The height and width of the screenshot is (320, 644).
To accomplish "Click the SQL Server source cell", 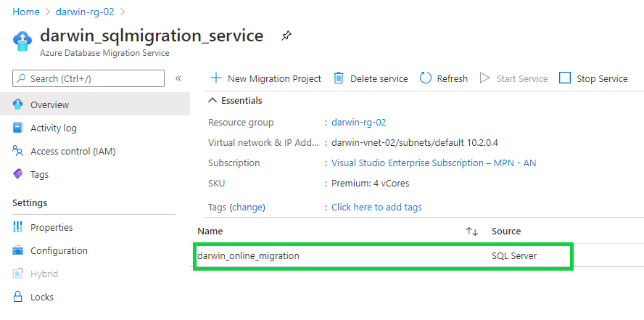I will (514, 256).
